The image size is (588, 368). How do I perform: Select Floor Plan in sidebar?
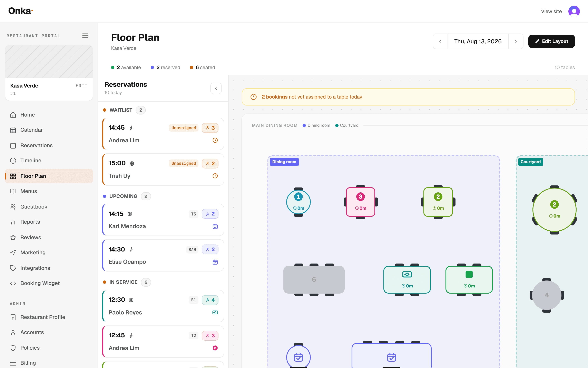coord(49,176)
